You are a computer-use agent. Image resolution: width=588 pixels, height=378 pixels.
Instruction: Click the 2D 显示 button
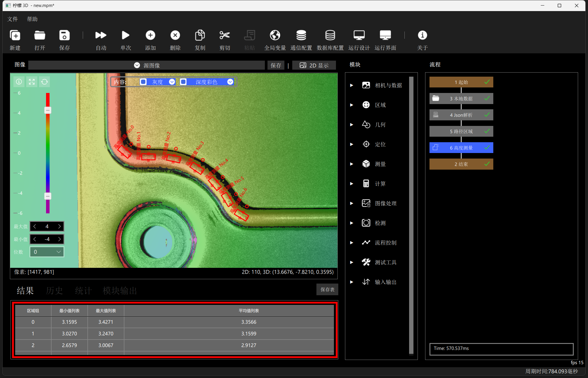tap(314, 65)
